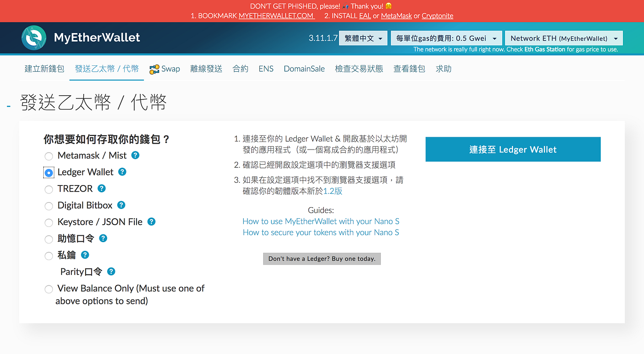Switch to the 查看錢包 tab

(409, 69)
